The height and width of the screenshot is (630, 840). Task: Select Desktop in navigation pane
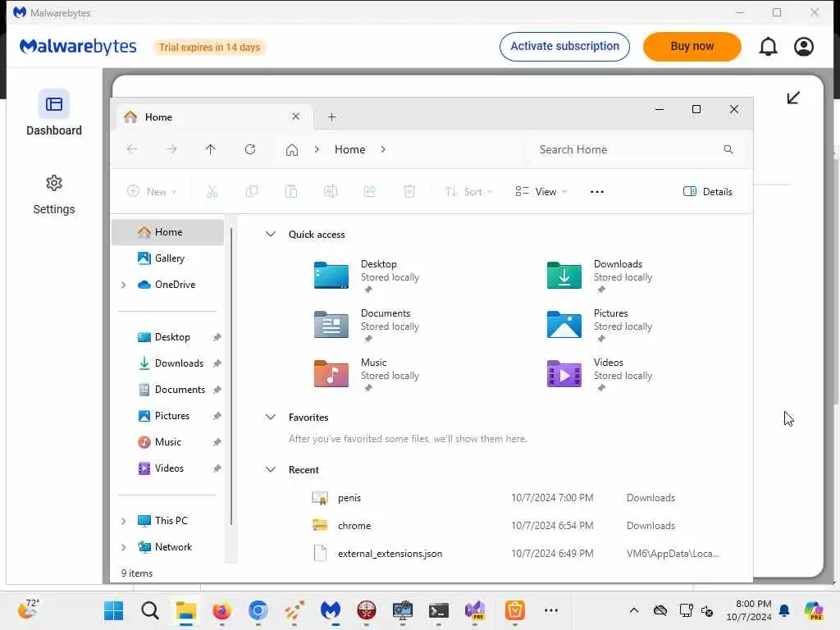(167, 337)
